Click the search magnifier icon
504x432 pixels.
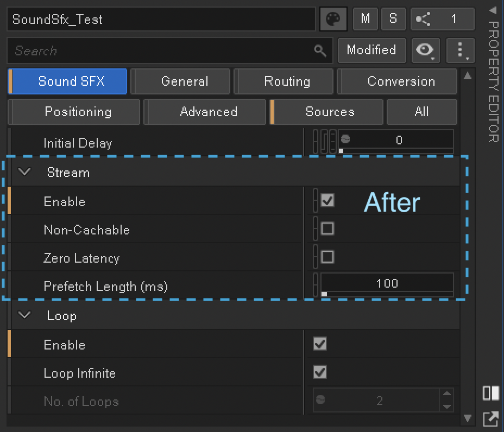point(320,51)
